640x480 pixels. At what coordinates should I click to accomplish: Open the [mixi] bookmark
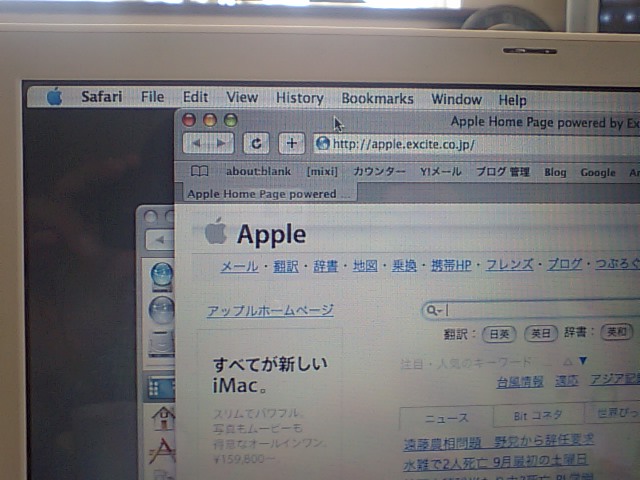(x=322, y=171)
